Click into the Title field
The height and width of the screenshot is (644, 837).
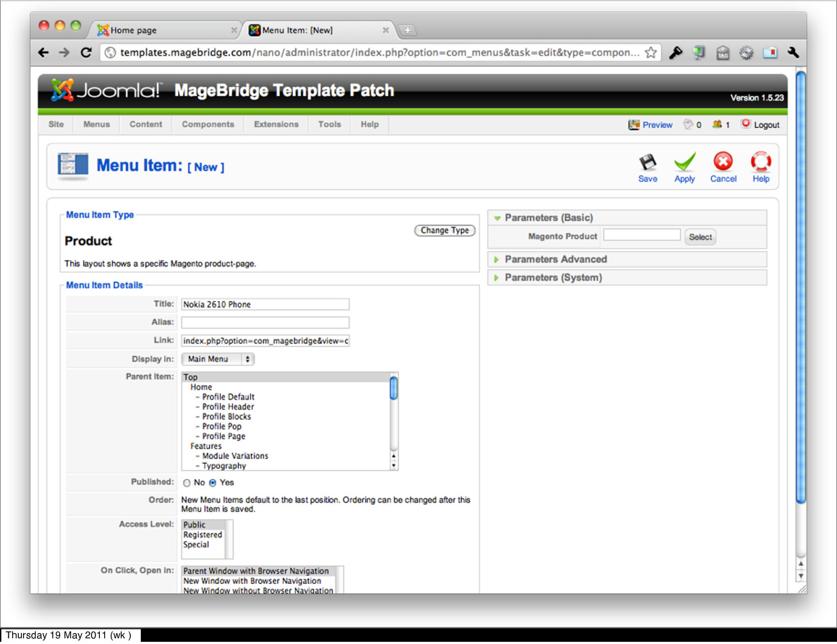click(265, 305)
